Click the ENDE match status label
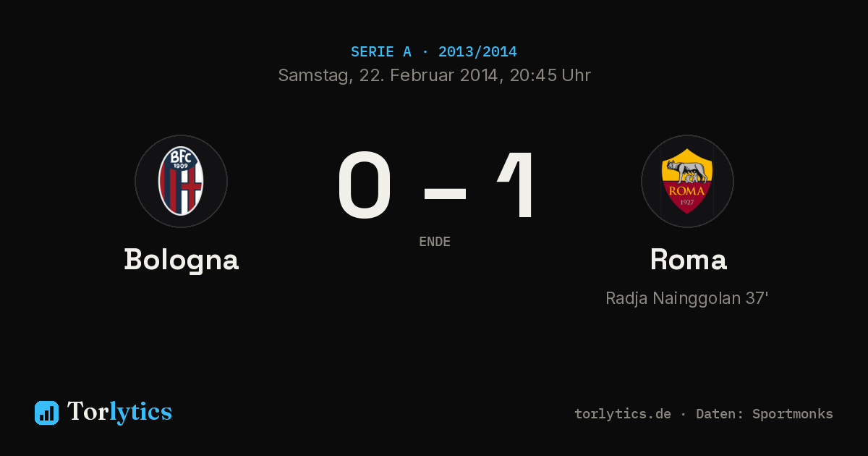Screen dimensions: 868x456 (x=435, y=242)
